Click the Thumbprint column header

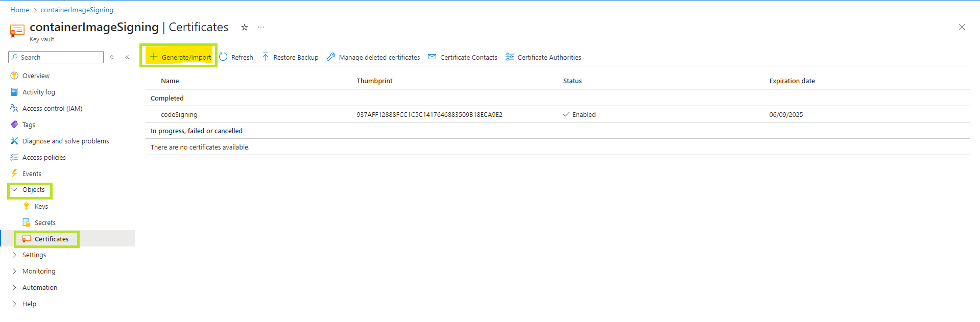point(374,81)
